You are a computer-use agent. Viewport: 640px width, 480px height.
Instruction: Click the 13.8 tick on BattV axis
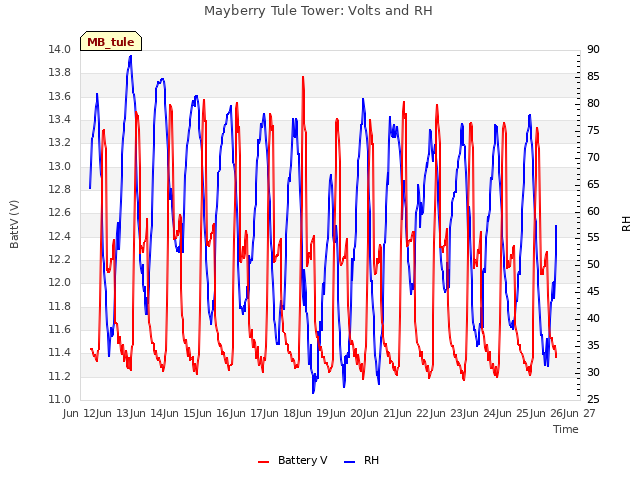point(60,73)
